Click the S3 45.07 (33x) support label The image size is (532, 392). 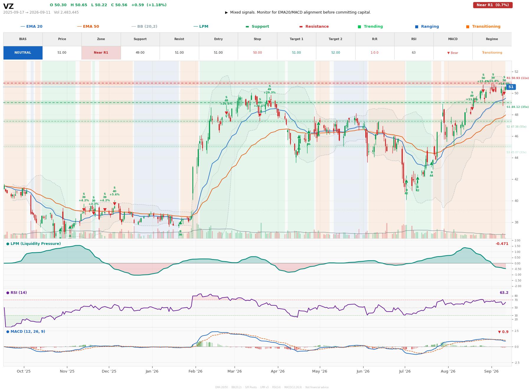[x=516, y=152]
